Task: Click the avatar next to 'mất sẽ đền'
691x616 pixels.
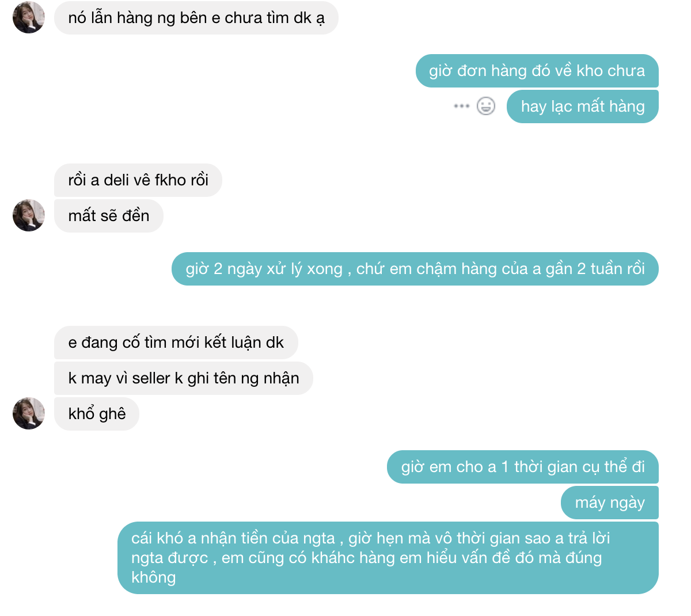Action: coord(29,215)
